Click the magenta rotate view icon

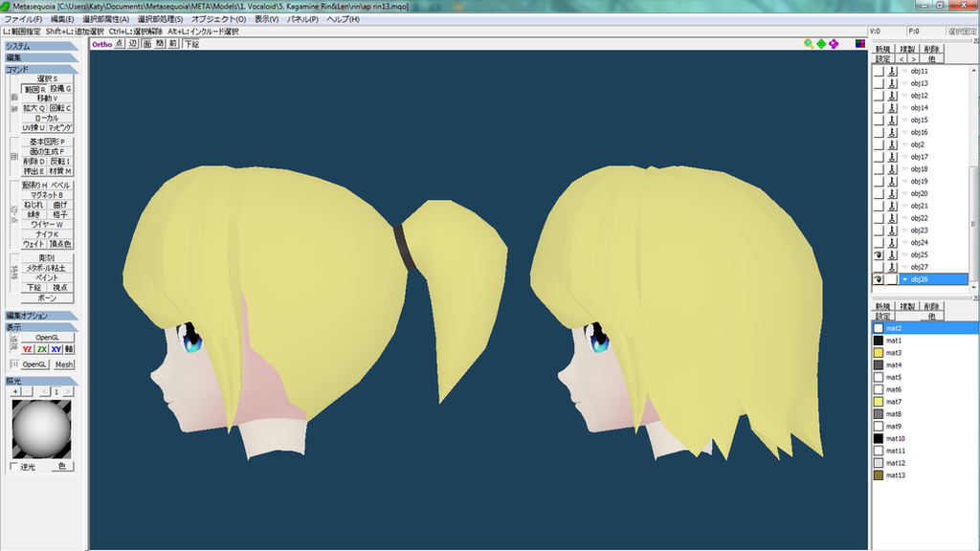point(834,44)
